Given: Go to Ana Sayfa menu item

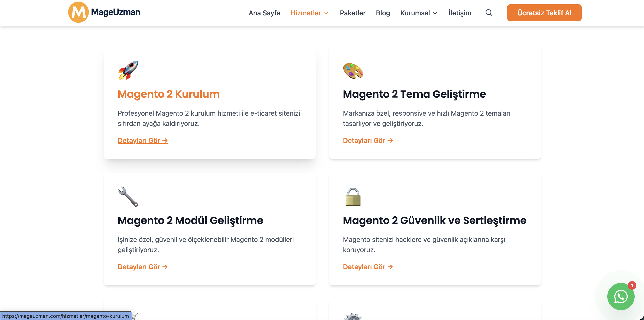Looking at the screenshot, I should click(x=264, y=13).
